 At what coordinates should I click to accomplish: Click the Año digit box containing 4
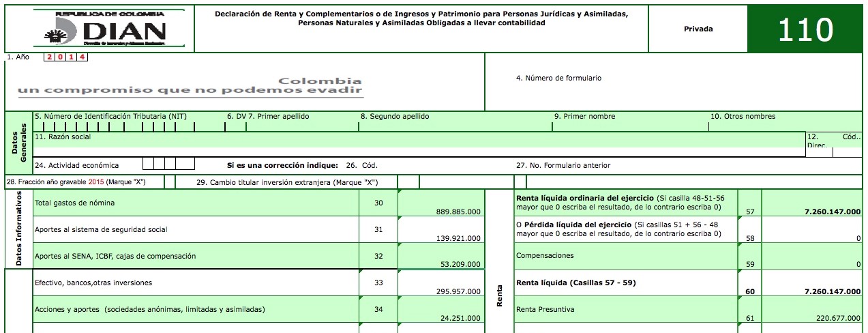82,57
